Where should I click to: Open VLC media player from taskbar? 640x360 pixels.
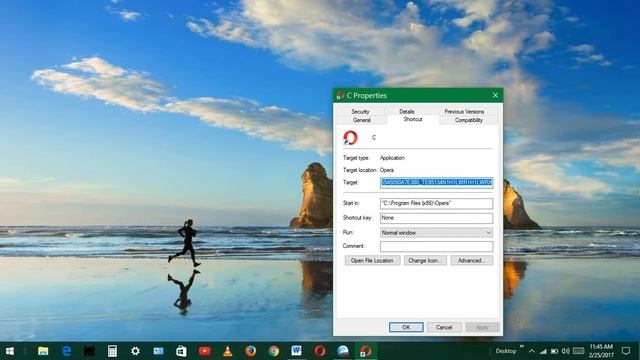point(228,351)
